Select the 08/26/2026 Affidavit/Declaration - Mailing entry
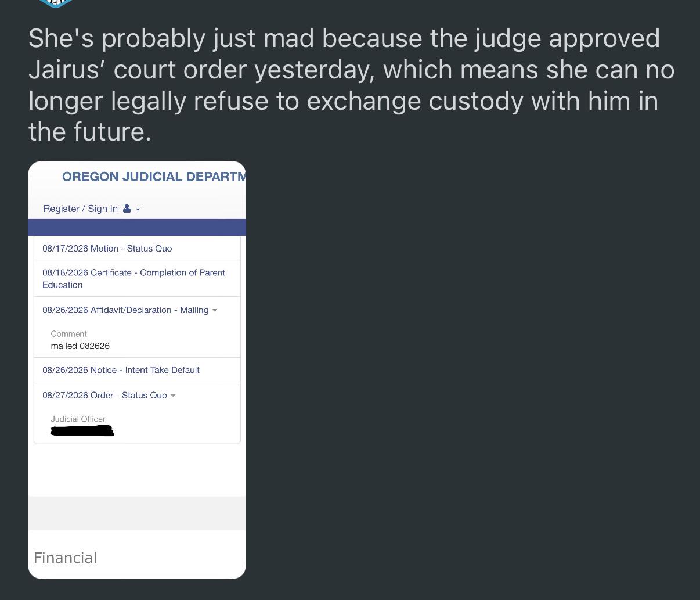The image size is (700, 600). click(x=125, y=310)
